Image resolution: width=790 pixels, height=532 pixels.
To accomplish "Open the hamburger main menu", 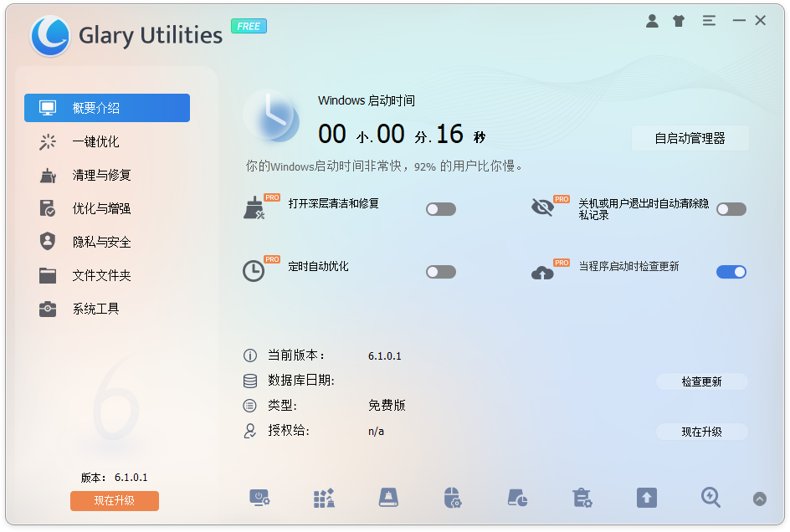I will tap(709, 21).
